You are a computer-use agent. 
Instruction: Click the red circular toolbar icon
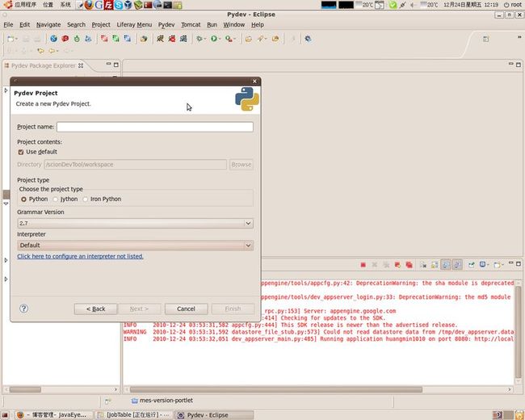[x=65, y=39]
